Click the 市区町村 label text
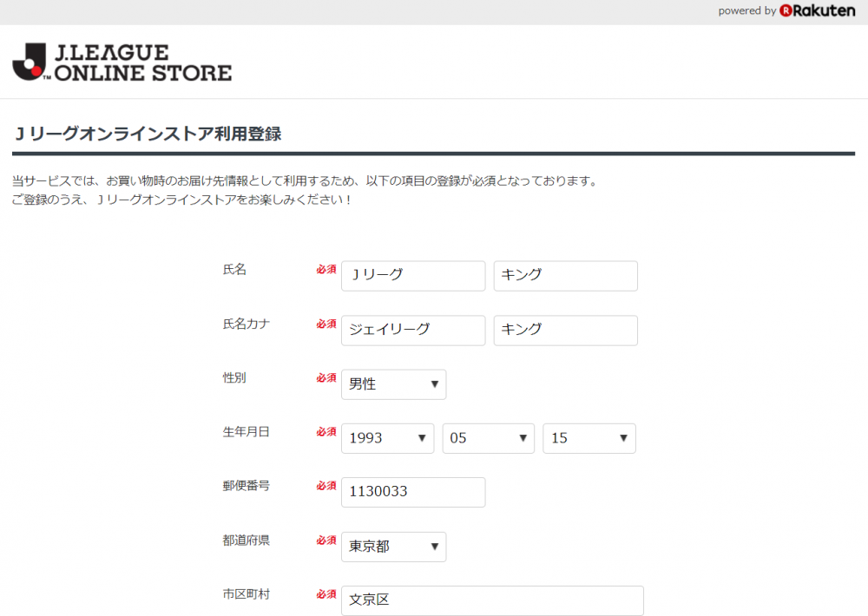Screen dimensions: 868x616 click(x=247, y=594)
